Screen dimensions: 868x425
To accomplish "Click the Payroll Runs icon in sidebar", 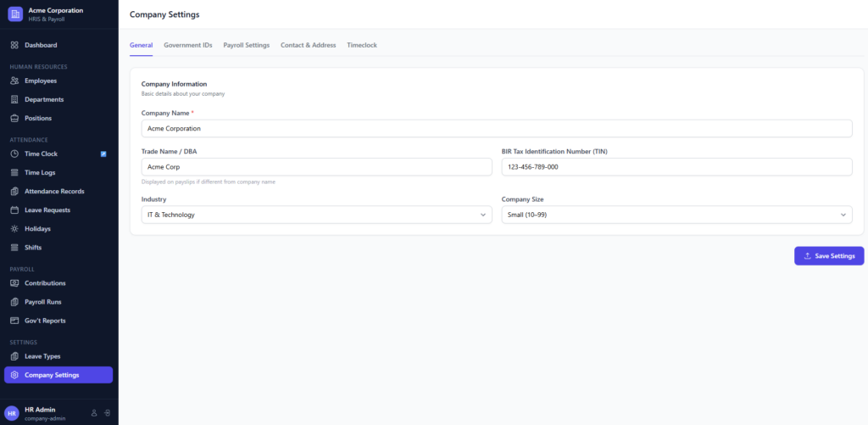I will 14,302.
